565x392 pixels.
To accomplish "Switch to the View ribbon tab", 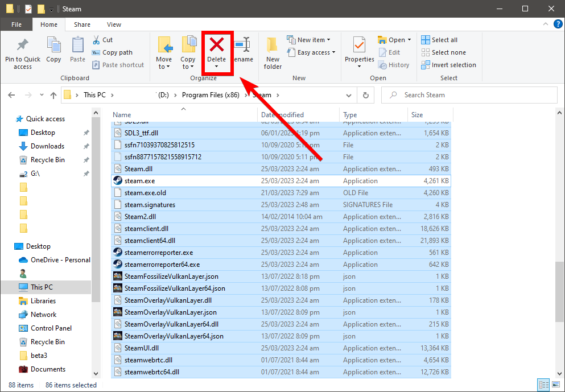I will click(114, 24).
